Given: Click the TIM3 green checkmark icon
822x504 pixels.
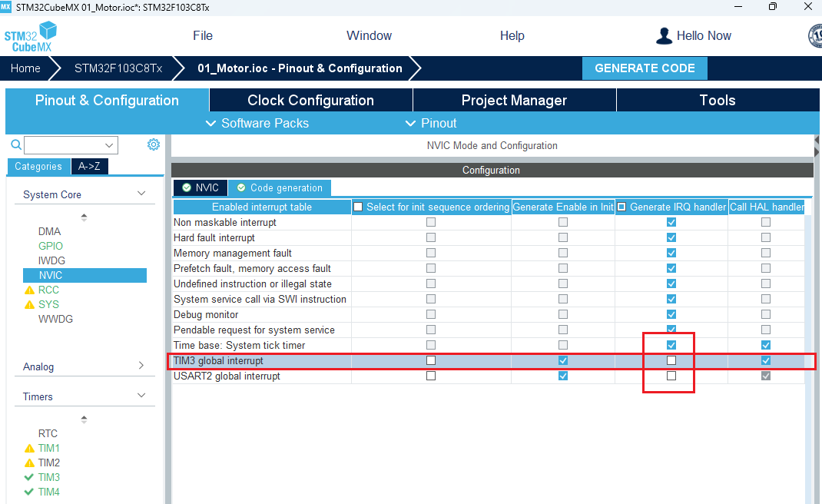Looking at the screenshot, I should tap(30, 478).
